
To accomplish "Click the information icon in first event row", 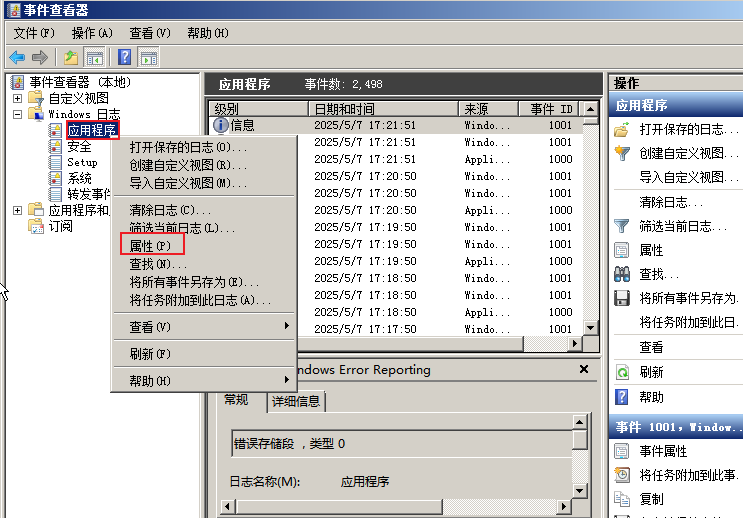I will point(221,125).
